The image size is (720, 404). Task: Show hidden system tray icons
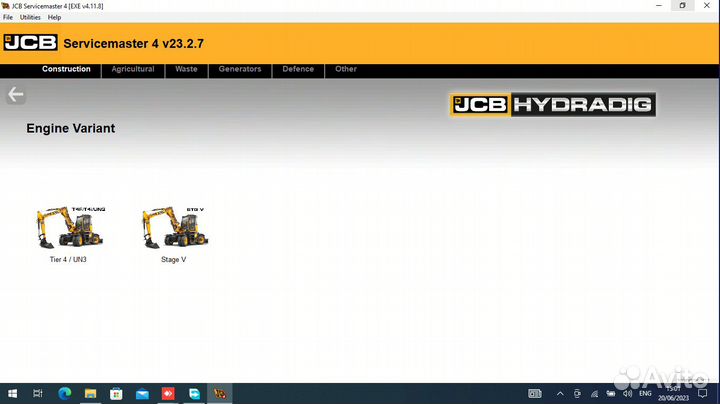[560, 393]
